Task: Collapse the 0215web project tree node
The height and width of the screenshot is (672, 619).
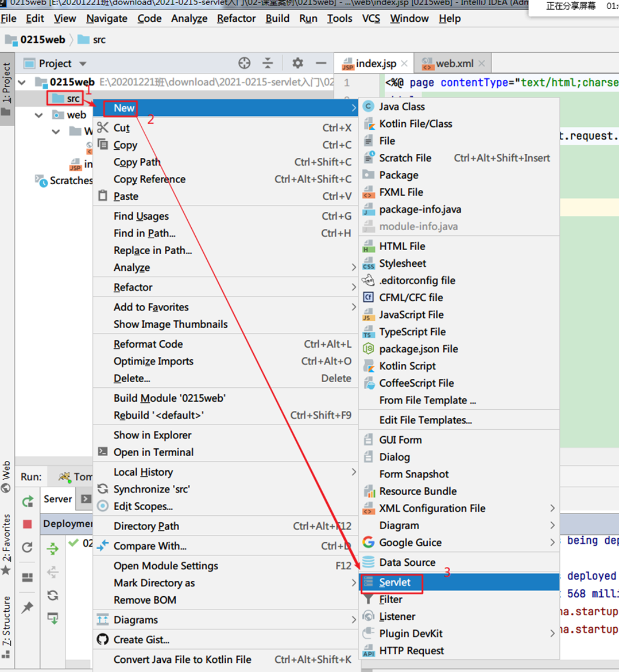Action: [x=22, y=82]
